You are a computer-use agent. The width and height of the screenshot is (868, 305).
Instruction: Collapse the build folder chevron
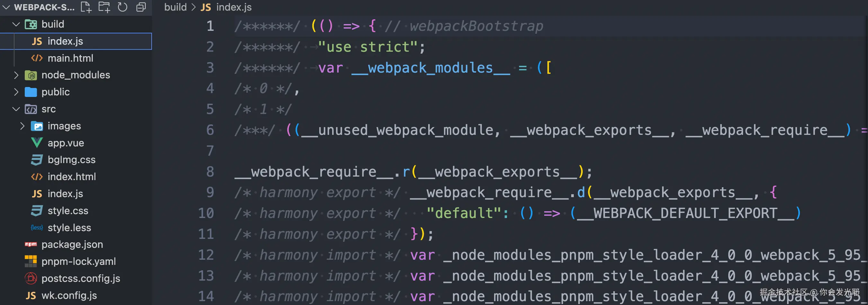pos(16,24)
